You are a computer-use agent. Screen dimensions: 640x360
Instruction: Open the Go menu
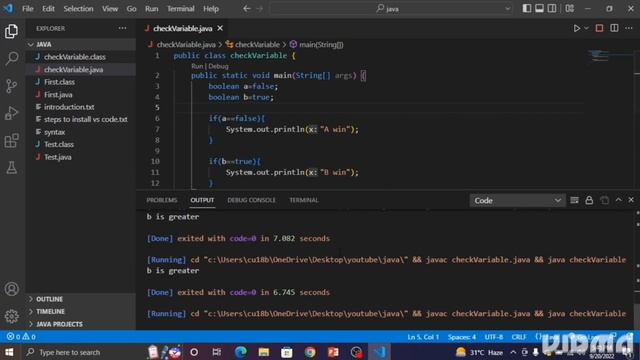pos(131,9)
